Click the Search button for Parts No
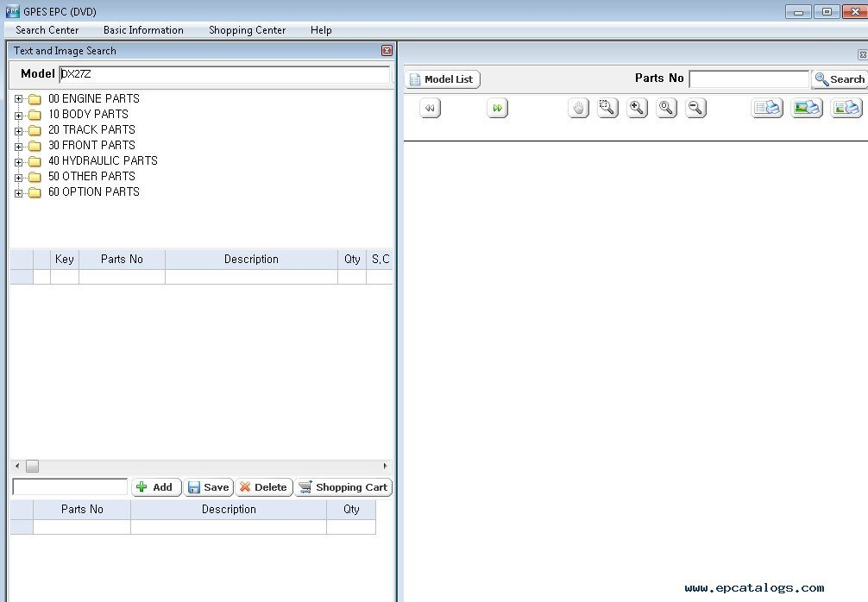Viewport: 868px width, 602px height. 840,79
